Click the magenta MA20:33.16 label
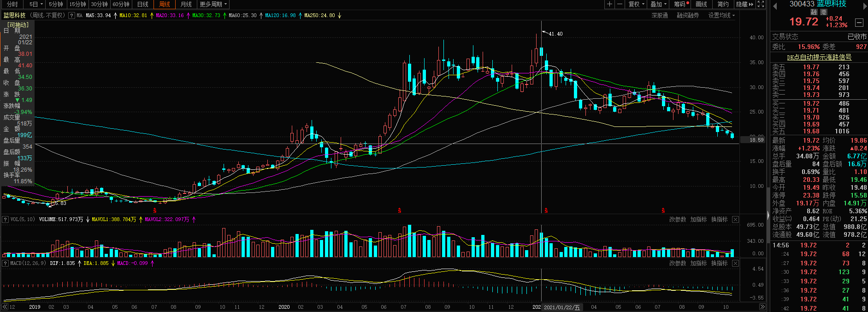This screenshot has height=312, width=868. click(x=170, y=15)
